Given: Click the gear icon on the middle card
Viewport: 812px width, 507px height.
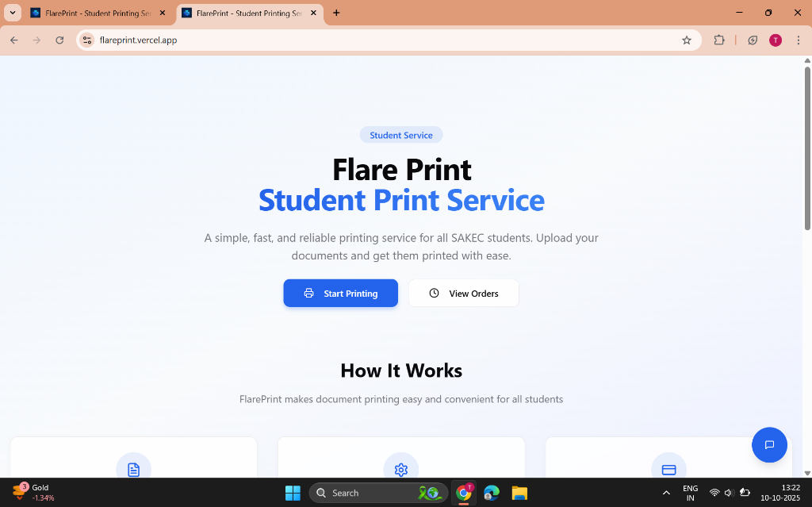Looking at the screenshot, I should click(401, 469).
